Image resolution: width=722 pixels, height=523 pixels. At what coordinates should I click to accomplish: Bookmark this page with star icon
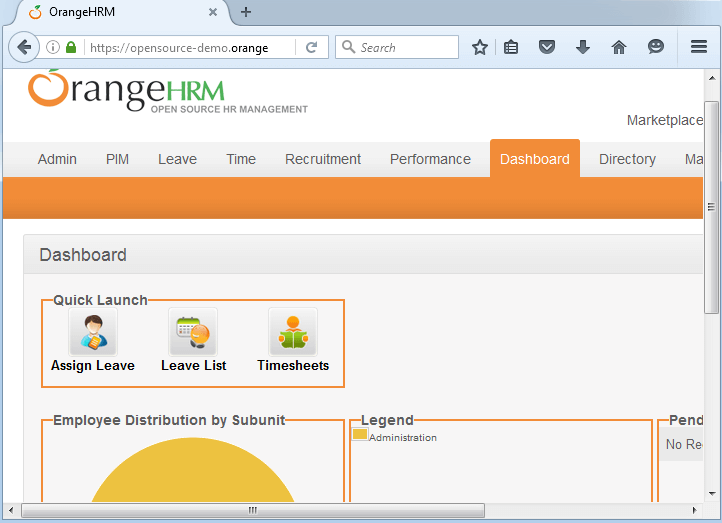[480, 47]
